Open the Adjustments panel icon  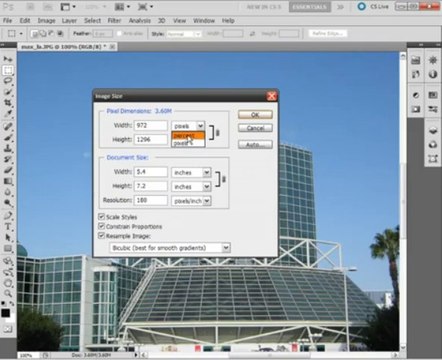coord(416,95)
